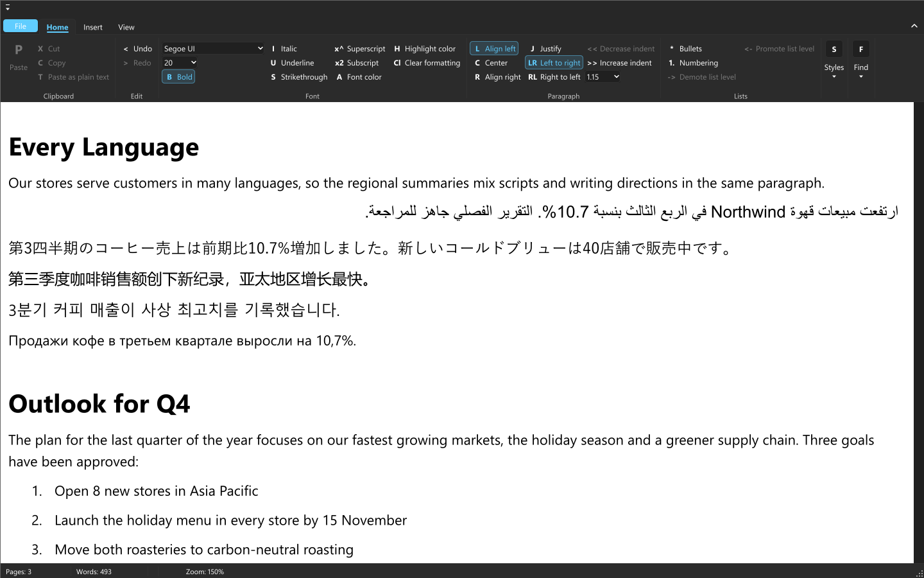
Task: Expand the Styles gallery
Action: tap(834, 61)
